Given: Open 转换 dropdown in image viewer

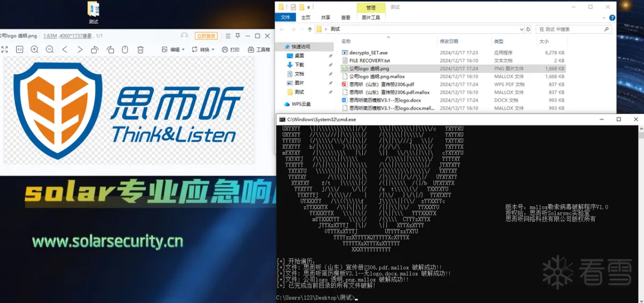Looking at the screenshot, I should tap(203, 49).
